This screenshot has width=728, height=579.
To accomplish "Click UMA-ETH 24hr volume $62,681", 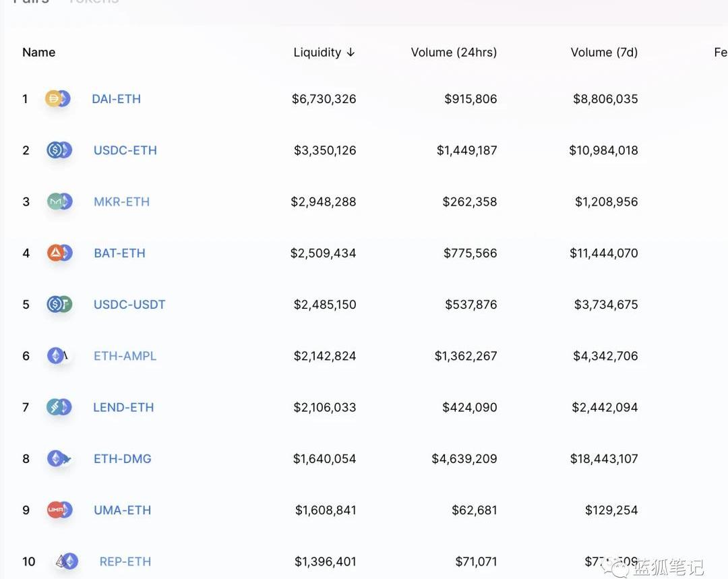I will point(475,510).
